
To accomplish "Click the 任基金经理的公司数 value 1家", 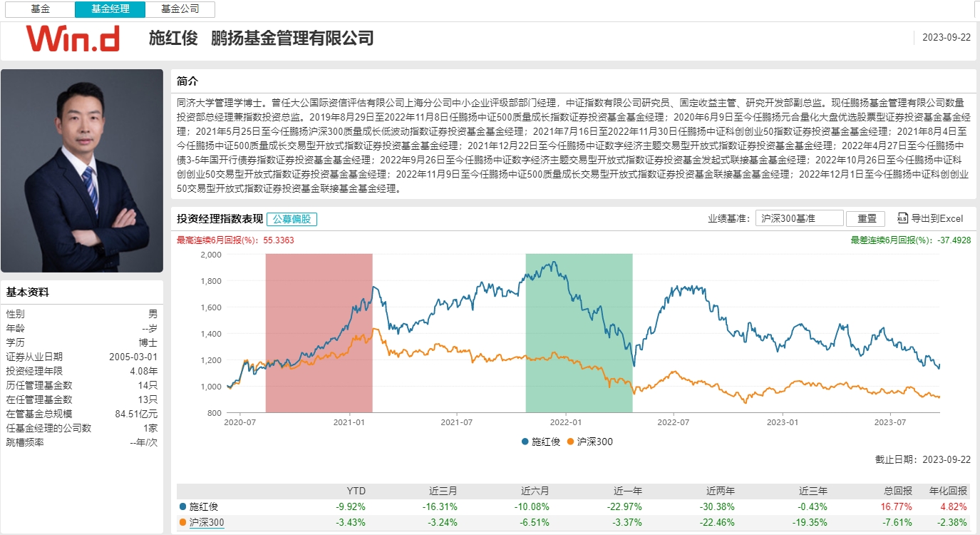I will point(150,428).
